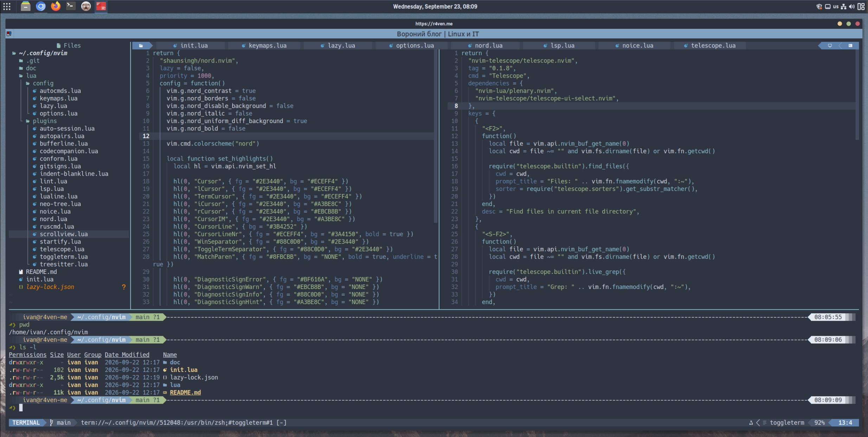Switch to the noice.lua buffer tab

(634, 45)
